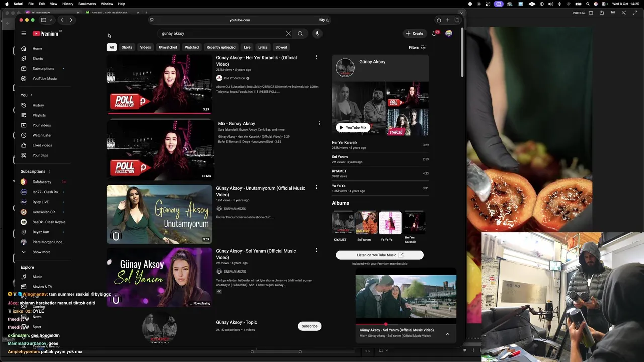This screenshot has height=362, width=644.
Task: Open Your videos in sidebar
Action: click(x=43, y=125)
